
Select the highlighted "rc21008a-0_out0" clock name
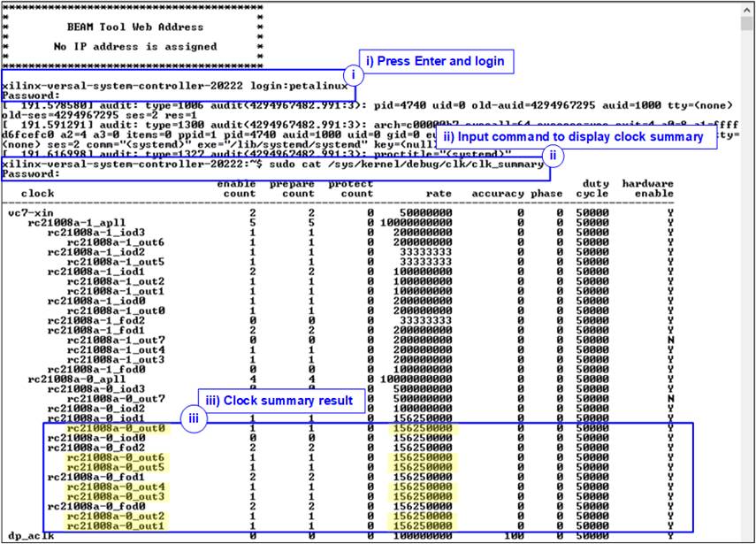(x=116, y=428)
